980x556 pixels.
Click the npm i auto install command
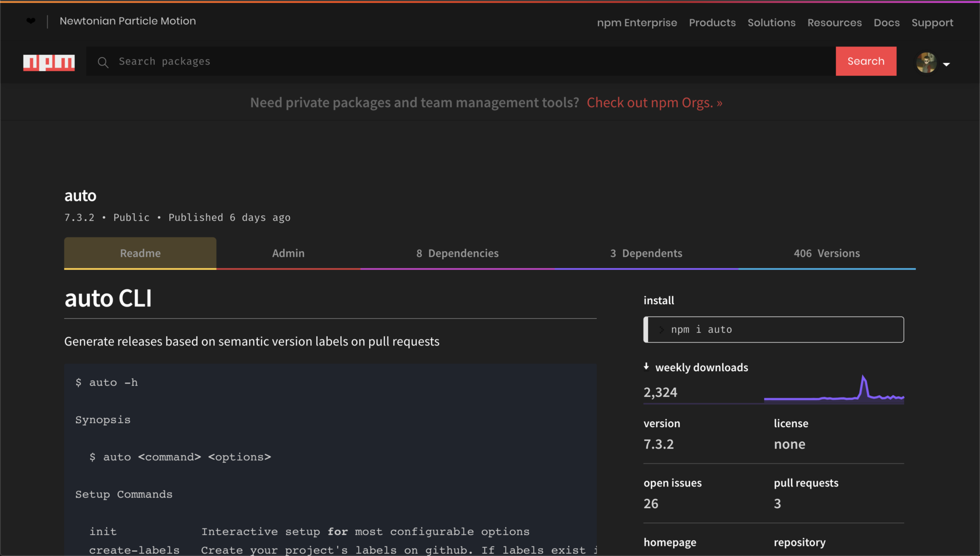click(773, 329)
